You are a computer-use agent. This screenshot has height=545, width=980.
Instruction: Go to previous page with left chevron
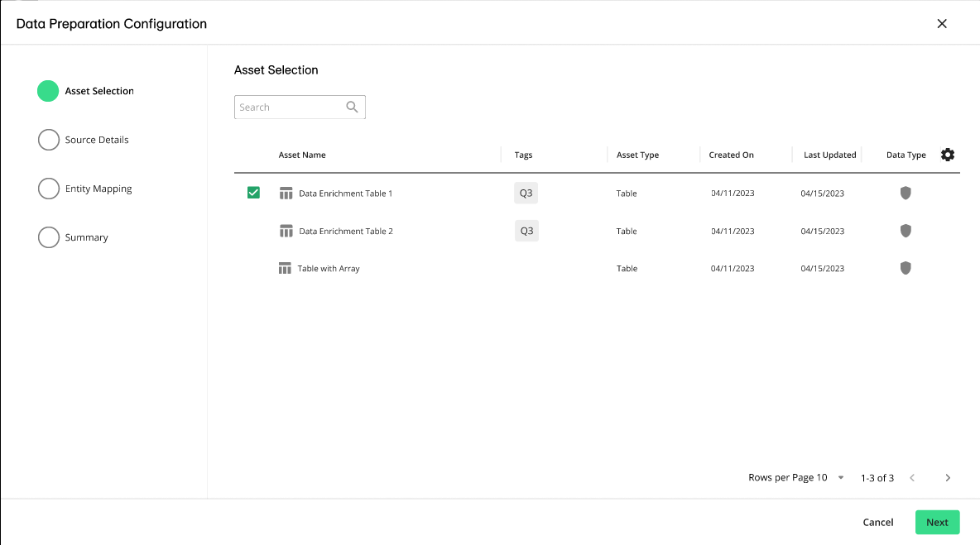(x=912, y=478)
